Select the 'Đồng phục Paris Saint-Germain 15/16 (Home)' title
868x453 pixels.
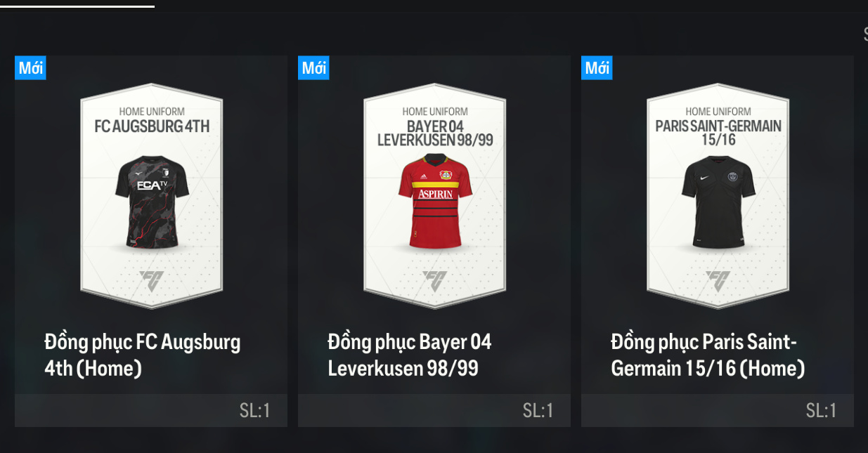[708, 355]
